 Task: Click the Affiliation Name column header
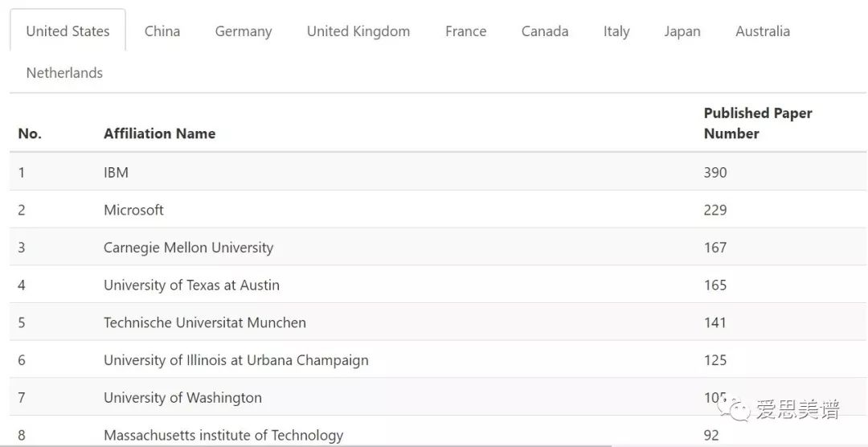(159, 133)
